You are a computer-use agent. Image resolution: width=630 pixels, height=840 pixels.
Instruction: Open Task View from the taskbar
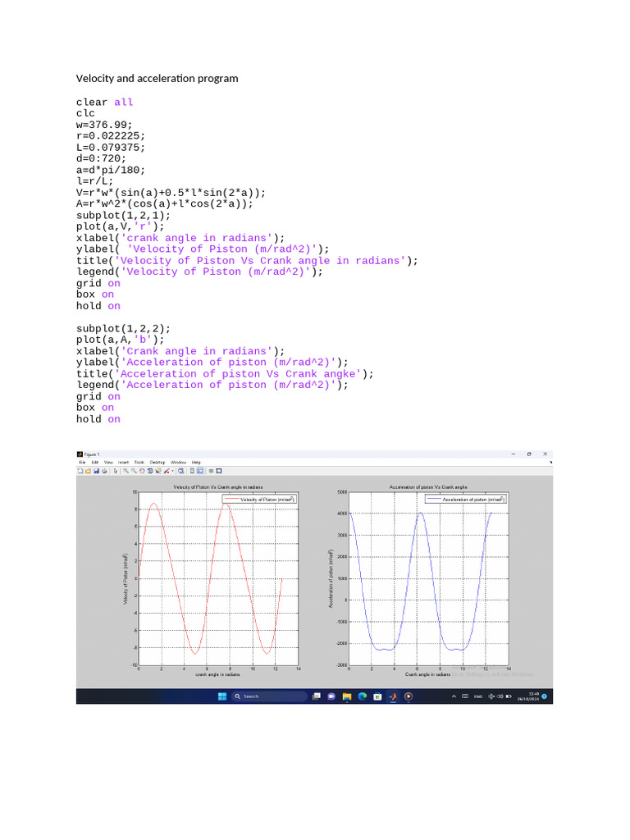point(317,696)
